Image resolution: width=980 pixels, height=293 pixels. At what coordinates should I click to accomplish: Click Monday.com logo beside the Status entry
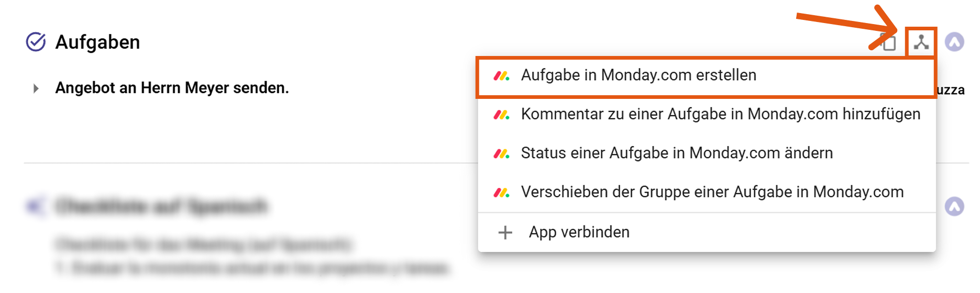(501, 154)
